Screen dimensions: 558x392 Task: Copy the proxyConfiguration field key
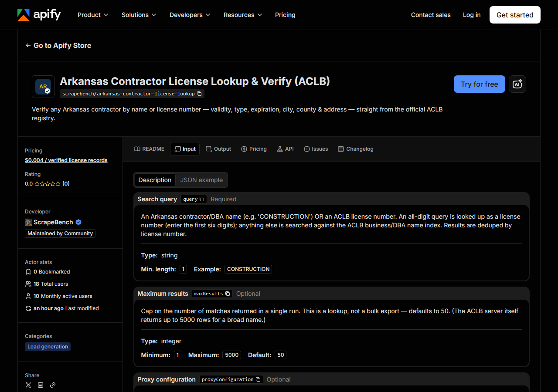pos(258,379)
